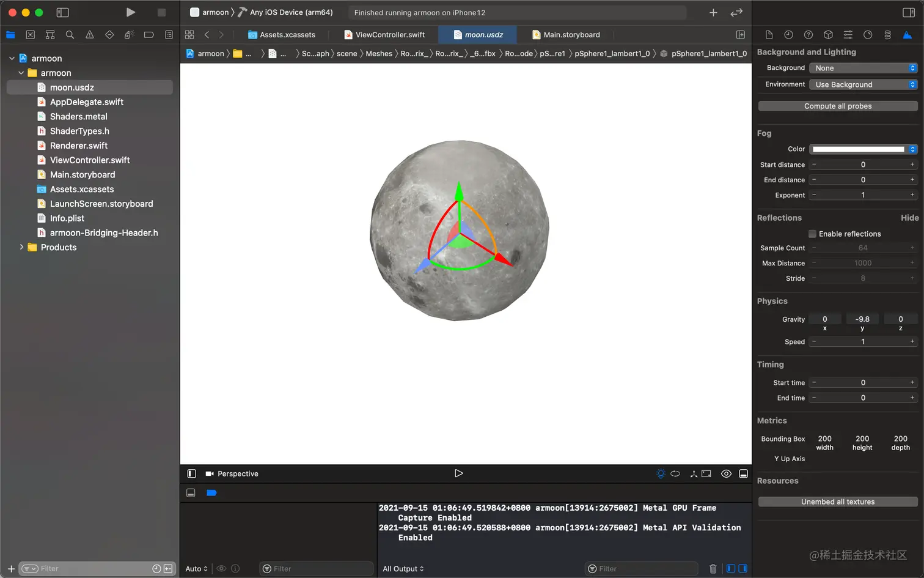Switch to the ViewController.swift tab
The image size is (924, 578).
[x=384, y=35]
